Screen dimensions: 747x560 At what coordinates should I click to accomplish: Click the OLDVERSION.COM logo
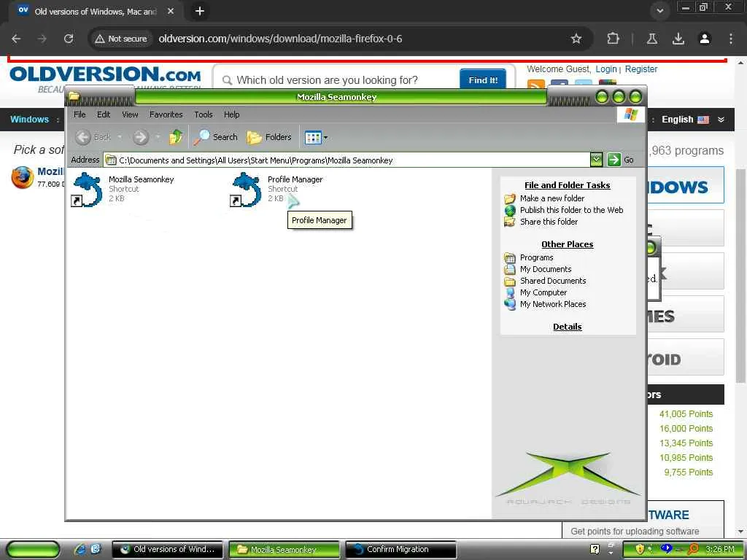click(105, 75)
